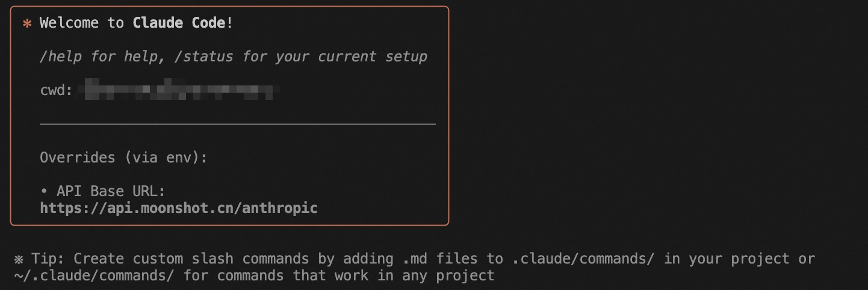The height and width of the screenshot is (290, 868).
Task: Click the "API Base URL:" label
Action: click(111, 191)
